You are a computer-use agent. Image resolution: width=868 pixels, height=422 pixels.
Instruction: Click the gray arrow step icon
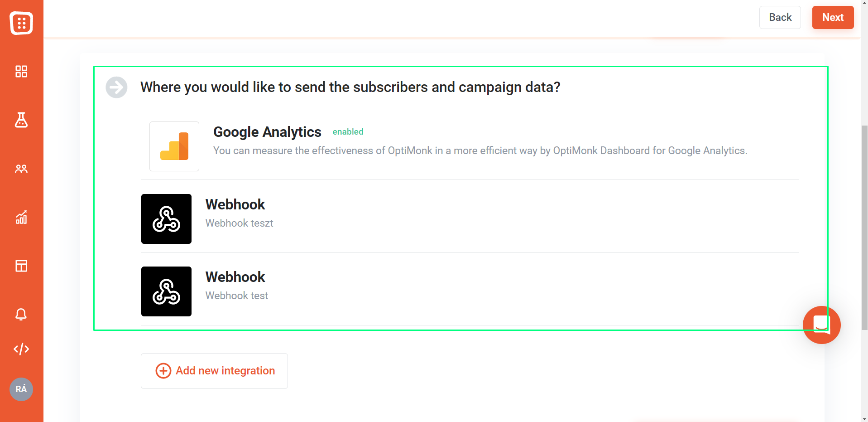[x=116, y=87]
